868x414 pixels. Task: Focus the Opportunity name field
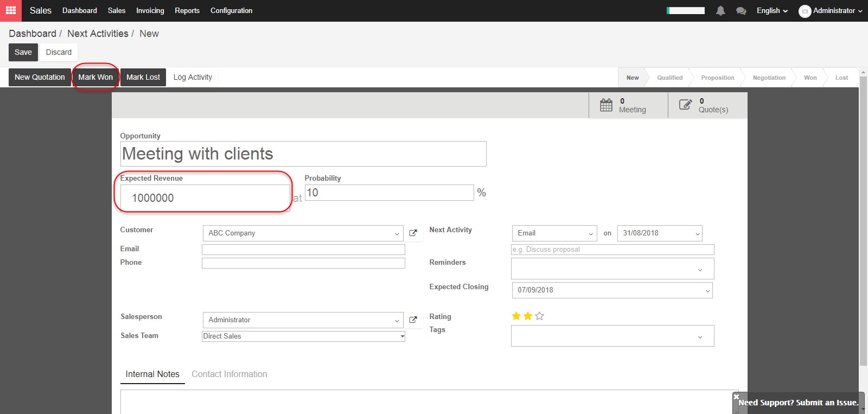coord(303,154)
